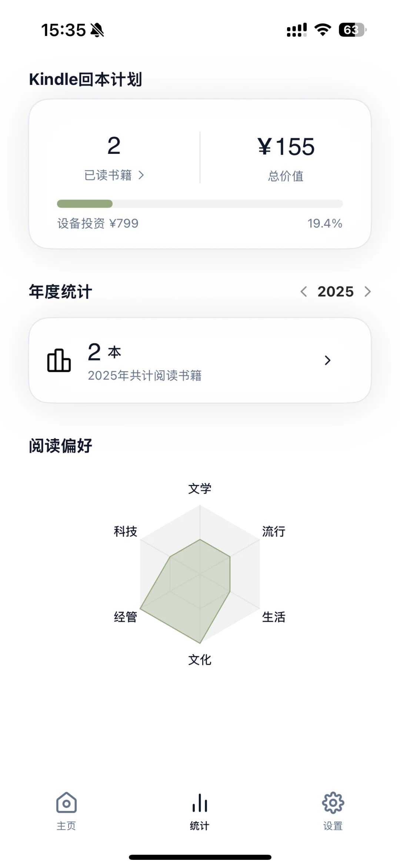Tap the cellular signal icon
Viewport: 400px width, 868px height.
tap(297, 30)
